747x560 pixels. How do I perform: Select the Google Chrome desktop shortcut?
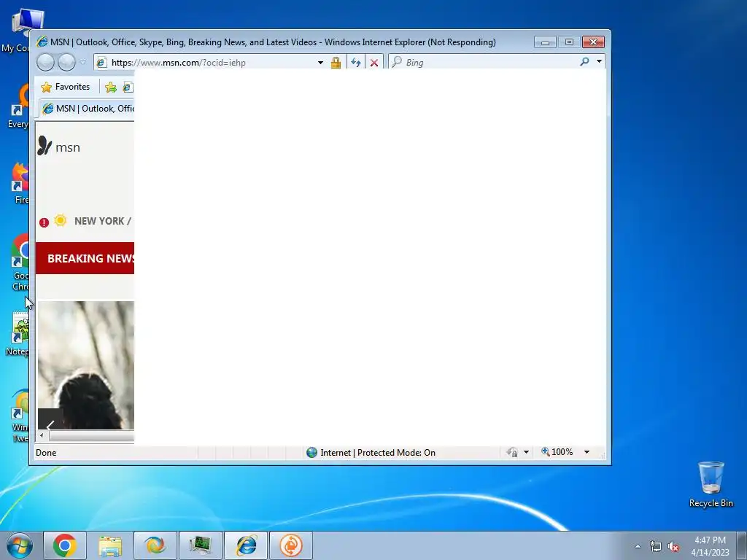(x=19, y=262)
